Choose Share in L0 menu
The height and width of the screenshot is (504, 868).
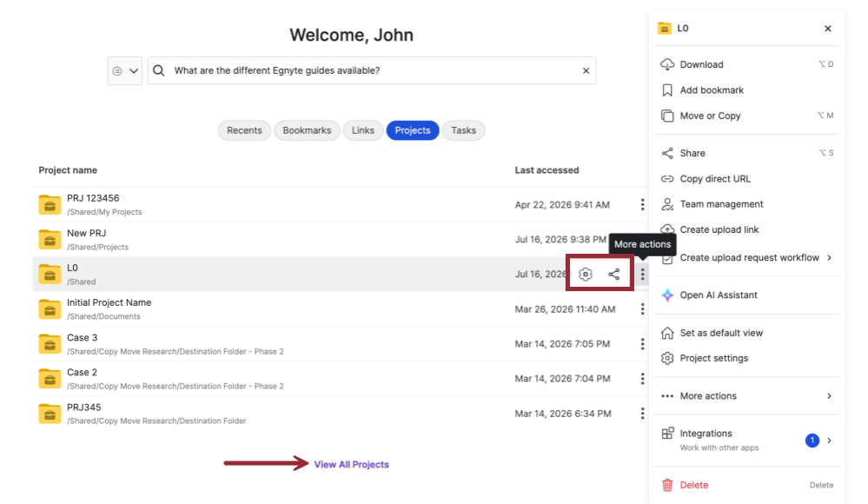point(746,153)
